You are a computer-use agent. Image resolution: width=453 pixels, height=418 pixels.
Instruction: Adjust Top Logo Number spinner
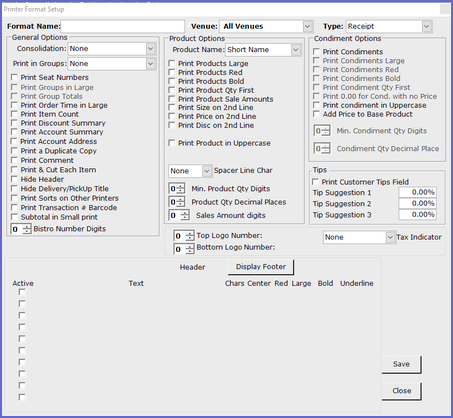[x=189, y=236]
